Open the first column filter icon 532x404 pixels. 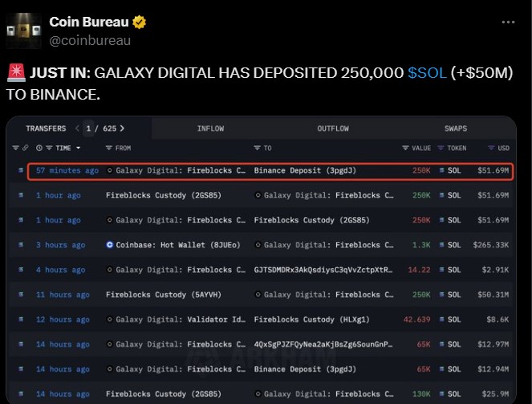[15, 148]
